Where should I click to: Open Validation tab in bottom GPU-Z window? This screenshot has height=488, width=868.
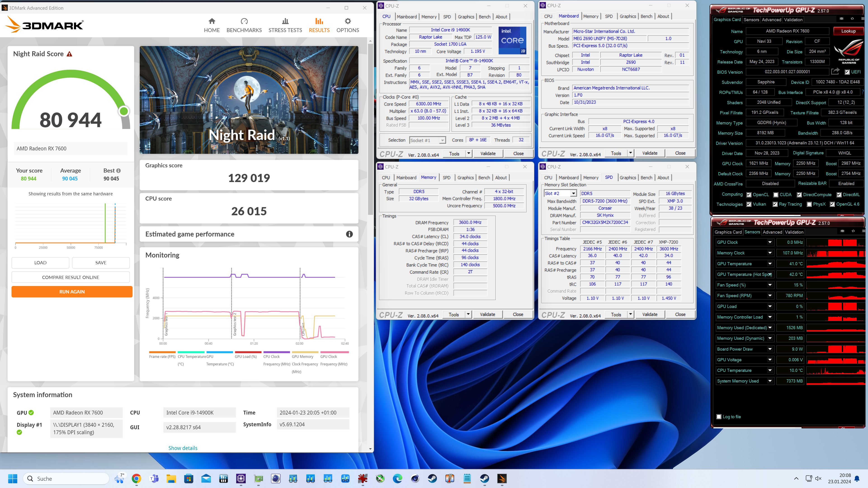tap(794, 232)
